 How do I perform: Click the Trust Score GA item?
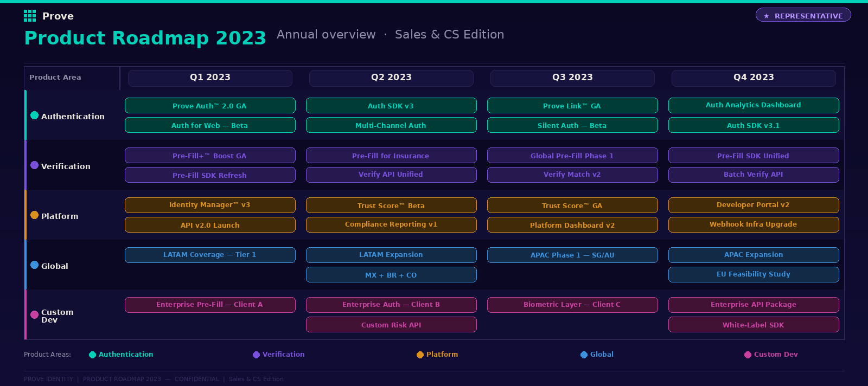(x=572, y=205)
